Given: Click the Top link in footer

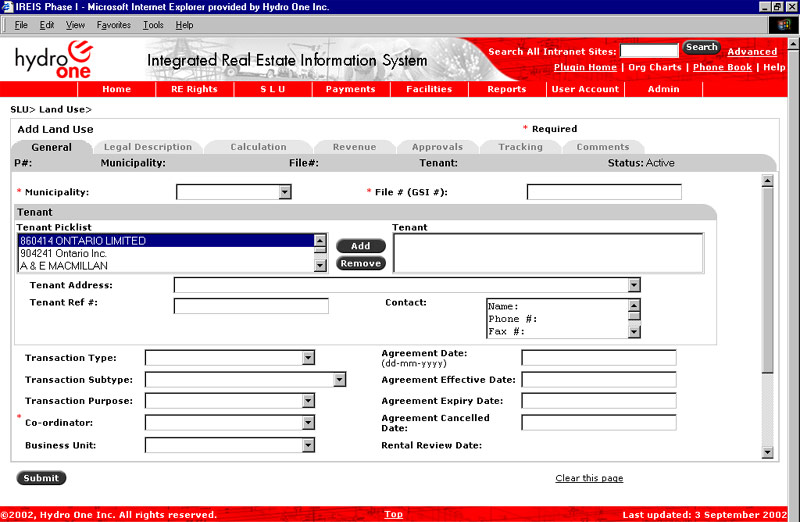Looking at the screenshot, I should coord(393,514).
